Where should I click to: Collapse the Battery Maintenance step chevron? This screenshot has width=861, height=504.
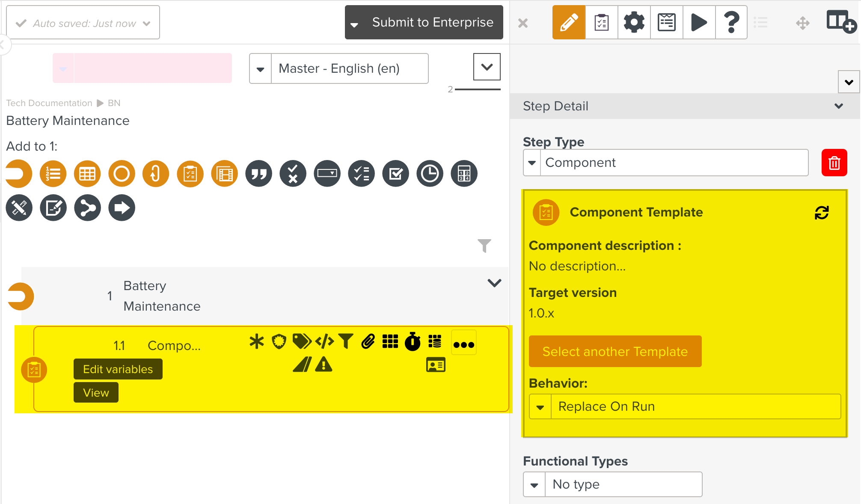pos(494,283)
